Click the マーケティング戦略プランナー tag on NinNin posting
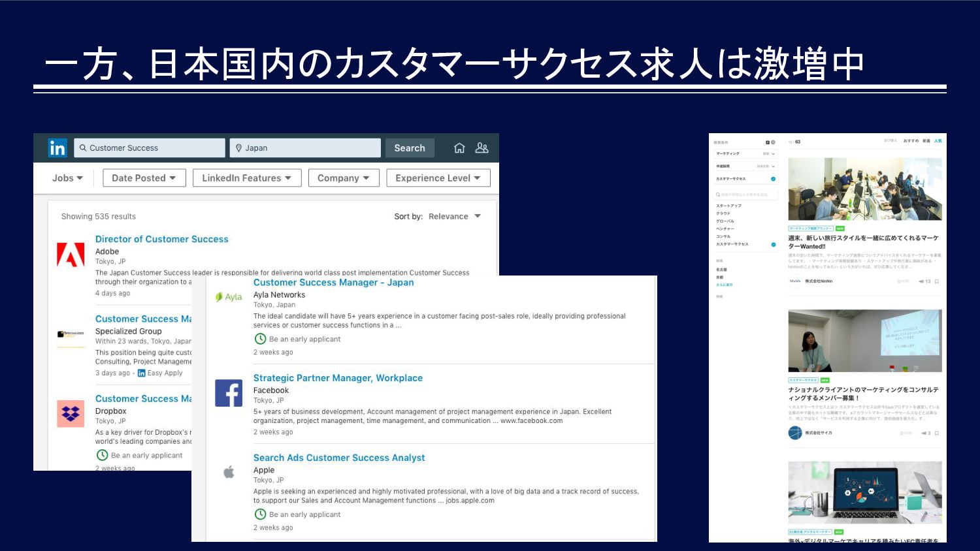The height and width of the screenshot is (551, 980). pos(811,228)
